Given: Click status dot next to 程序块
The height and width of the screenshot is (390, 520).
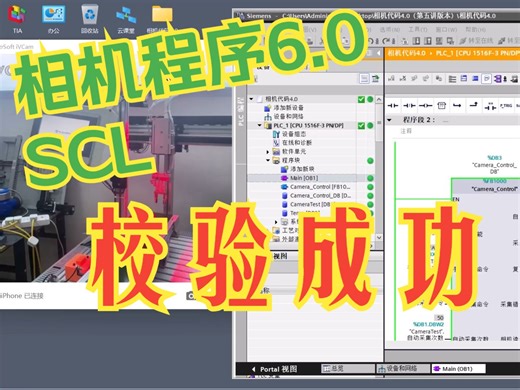Looking at the screenshot, I should (x=370, y=161).
